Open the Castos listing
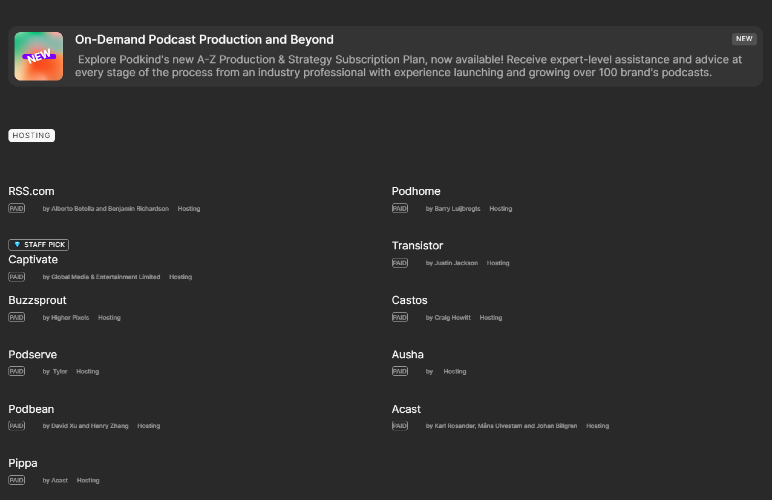The height and width of the screenshot is (500, 772). tap(410, 300)
